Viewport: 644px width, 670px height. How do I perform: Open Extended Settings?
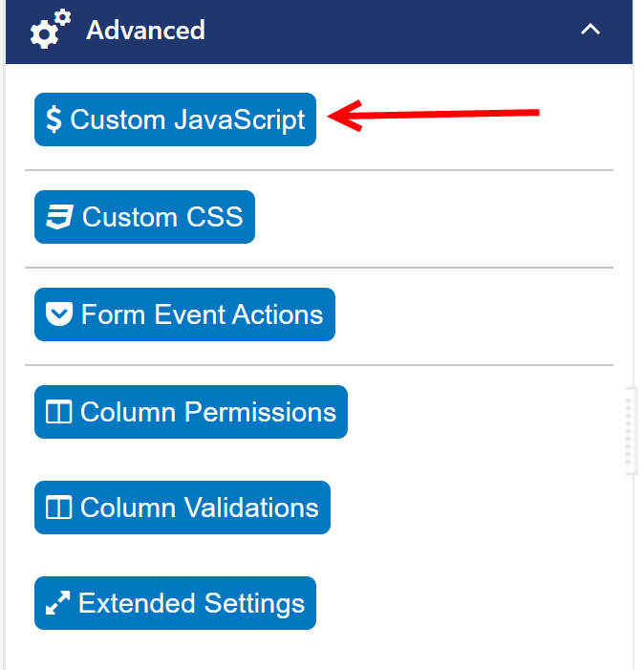click(191, 603)
